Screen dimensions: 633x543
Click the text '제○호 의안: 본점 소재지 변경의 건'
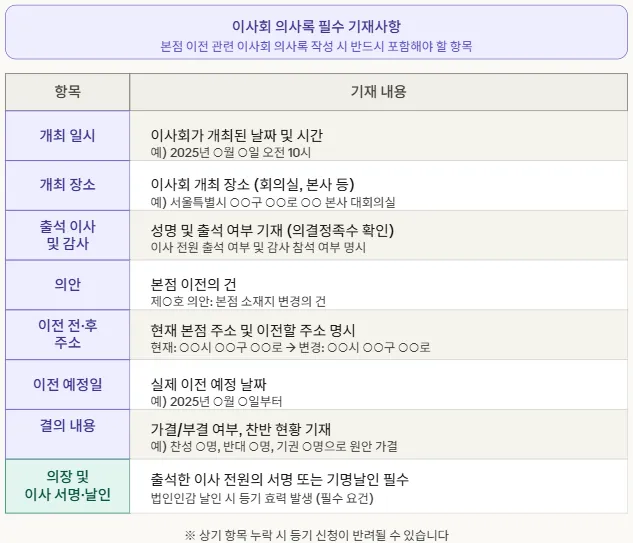point(238,301)
